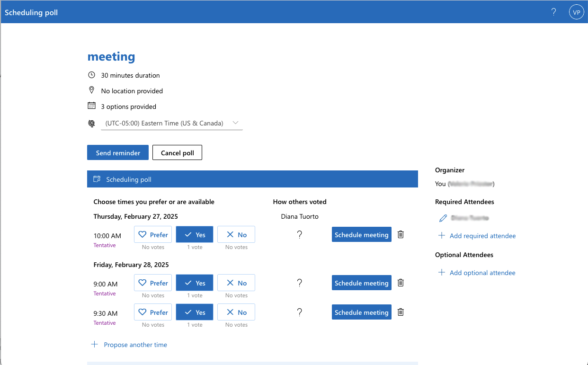Click the help question mark icon

[x=553, y=12]
